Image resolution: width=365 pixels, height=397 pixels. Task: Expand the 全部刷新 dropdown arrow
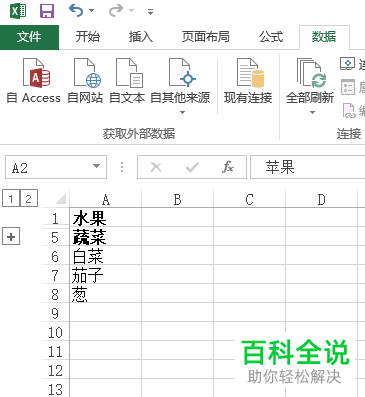tap(312, 112)
